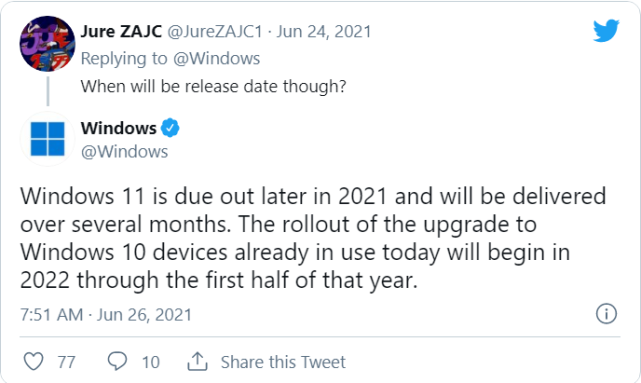The image size is (641, 383).
Task: Open the Windows 11 tweet body text
Action: [313, 238]
